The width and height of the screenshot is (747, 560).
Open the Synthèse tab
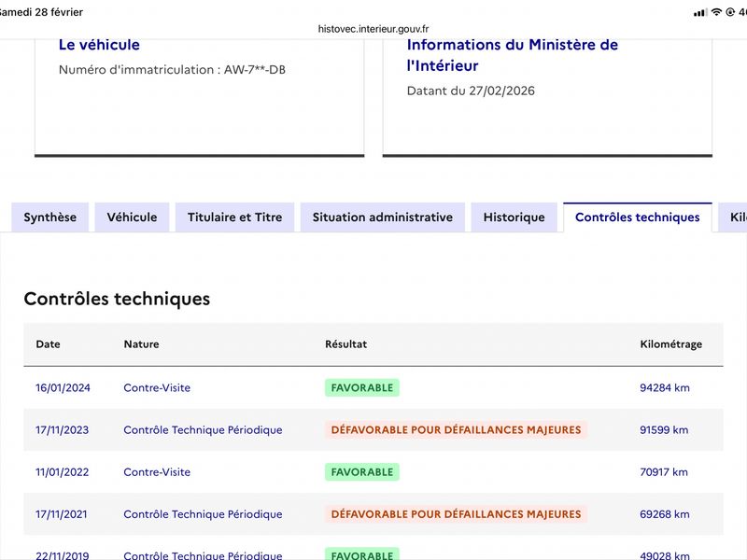pos(50,217)
